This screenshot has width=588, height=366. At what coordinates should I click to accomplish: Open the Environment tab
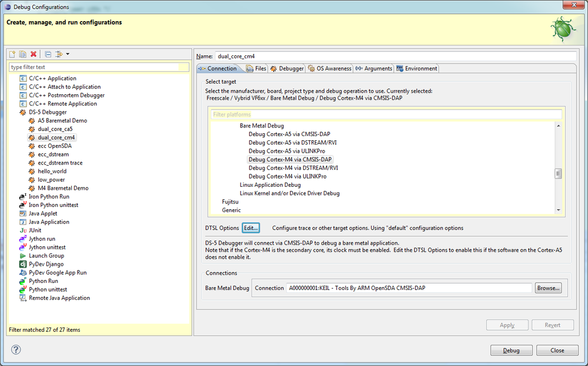(x=417, y=68)
